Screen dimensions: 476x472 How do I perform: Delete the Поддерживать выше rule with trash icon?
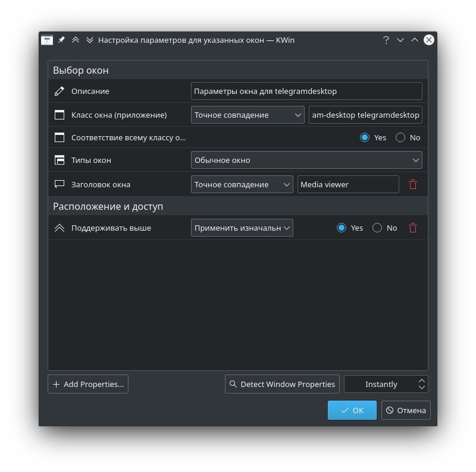[x=413, y=228]
